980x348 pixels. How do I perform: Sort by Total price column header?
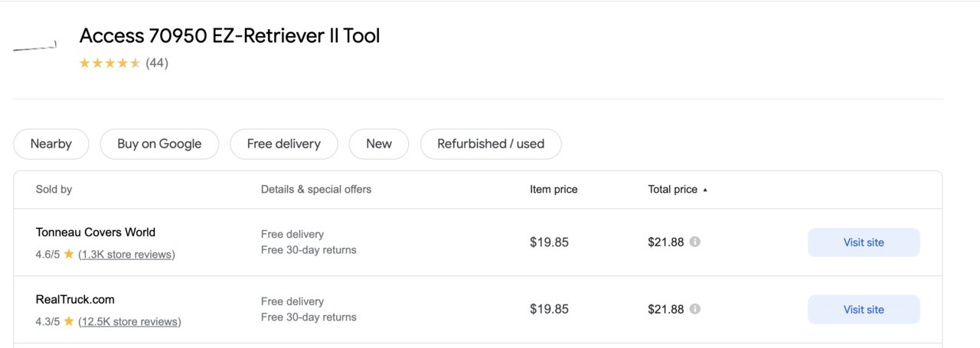(x=673, y=190)
